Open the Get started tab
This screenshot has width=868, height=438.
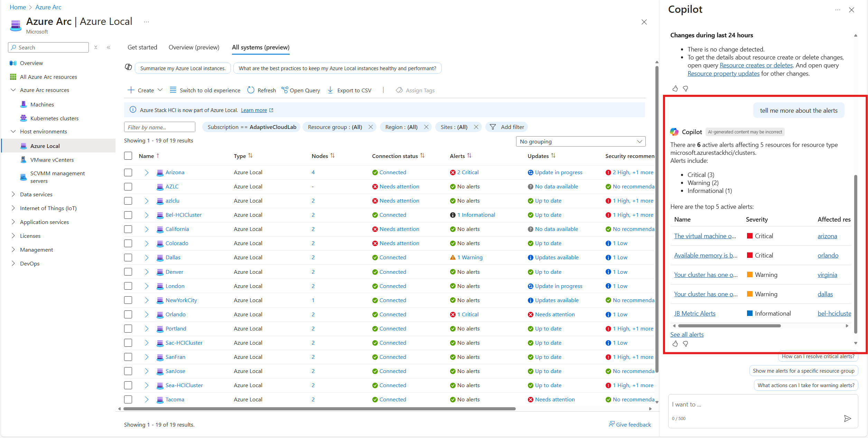[142, 47]
